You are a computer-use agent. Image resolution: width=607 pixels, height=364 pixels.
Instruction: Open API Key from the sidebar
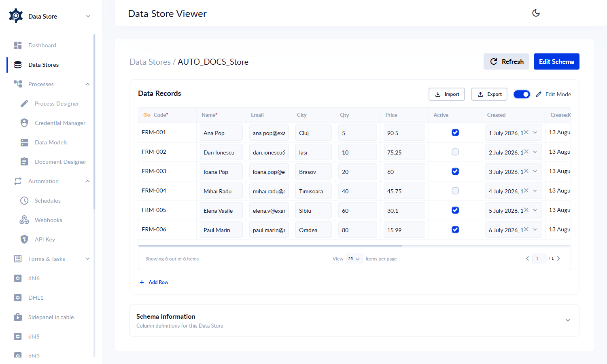pyautogui.click(x=45, y=239)
